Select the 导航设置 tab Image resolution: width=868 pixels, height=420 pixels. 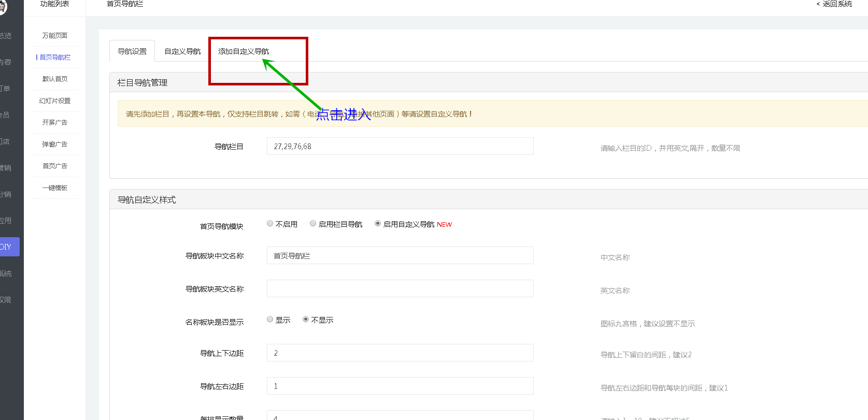[x=132, y=51]
